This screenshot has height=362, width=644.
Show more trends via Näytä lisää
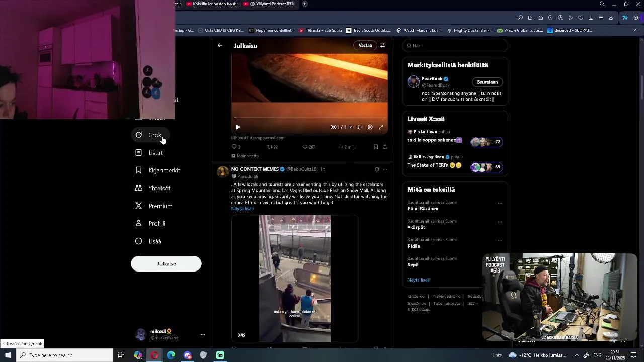pos(418,280)
